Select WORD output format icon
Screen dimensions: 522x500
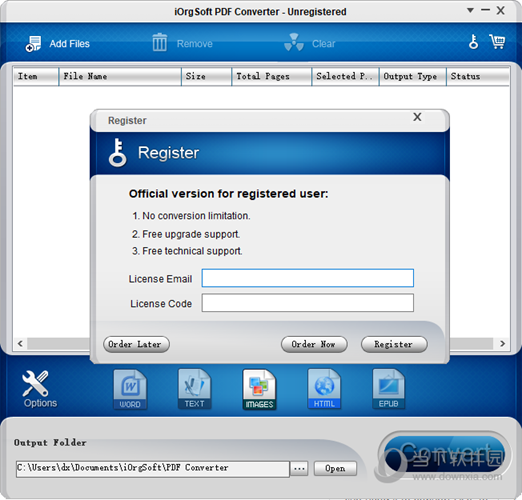130,389
